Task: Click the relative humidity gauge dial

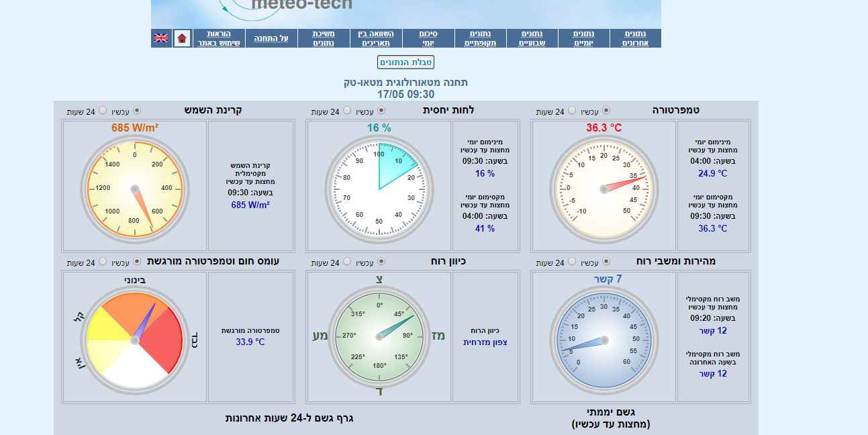Action: [x=379, y=189]
